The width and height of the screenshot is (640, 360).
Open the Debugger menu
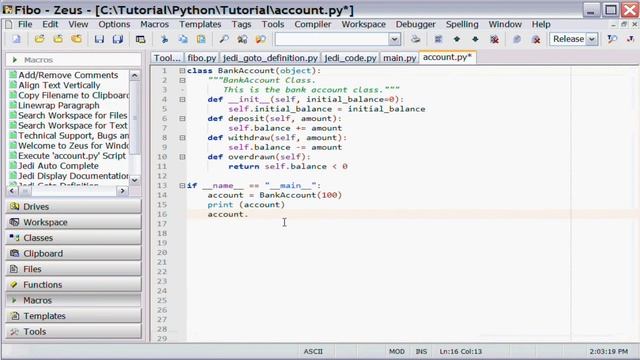(416, 24)
